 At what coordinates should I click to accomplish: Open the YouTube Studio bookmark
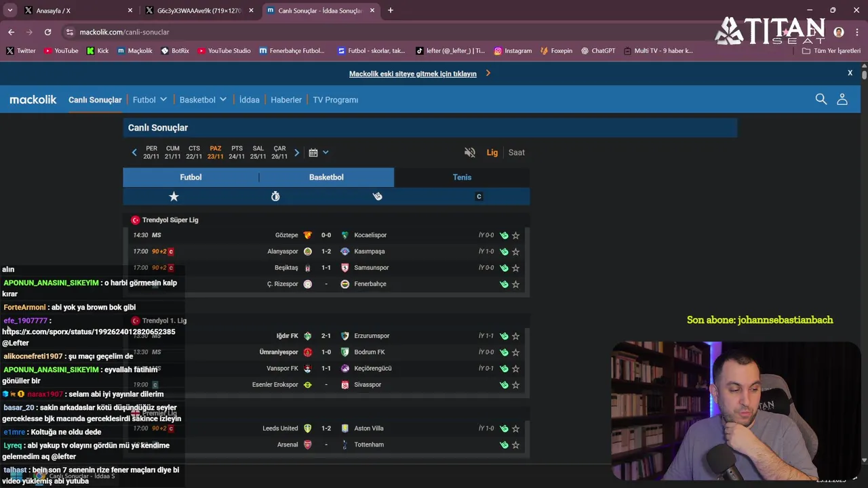click(224, 51)
